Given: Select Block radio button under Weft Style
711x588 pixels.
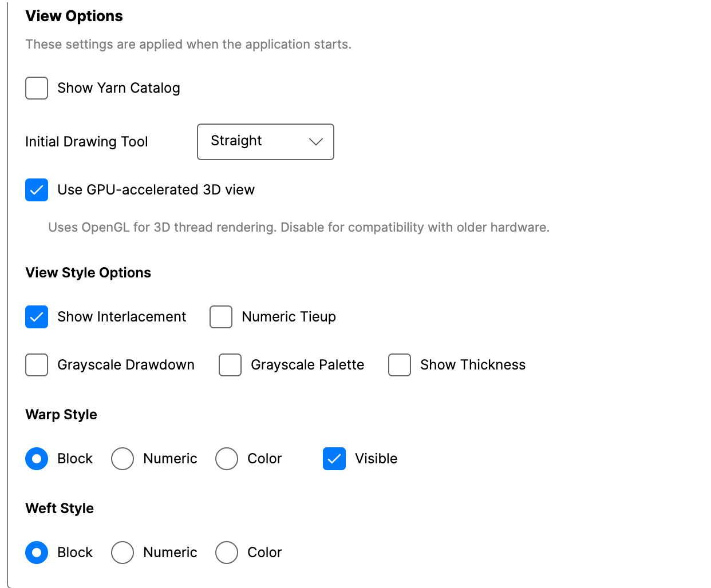Looking at the screenshot, I should [37, 553].
